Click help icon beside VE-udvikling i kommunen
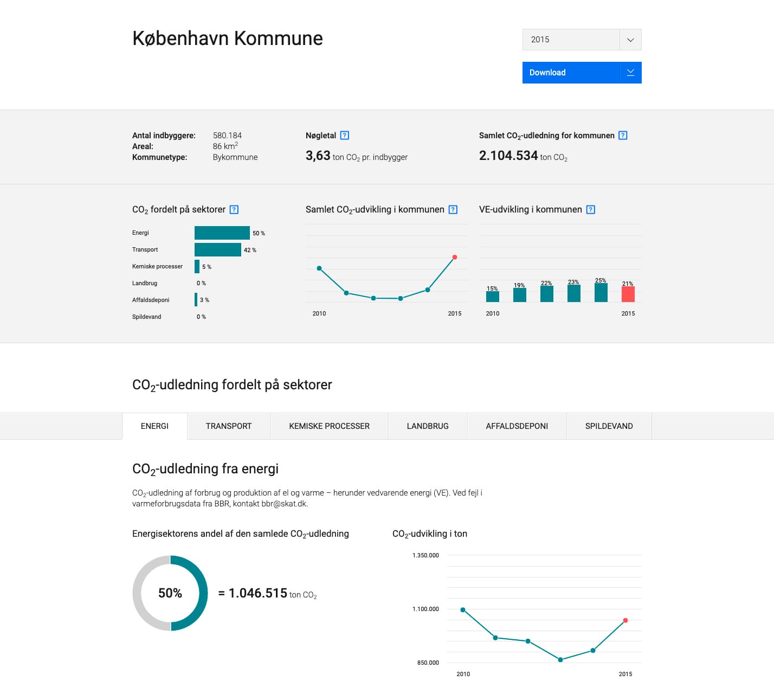 pyautogui.click(x=591, y=209)
